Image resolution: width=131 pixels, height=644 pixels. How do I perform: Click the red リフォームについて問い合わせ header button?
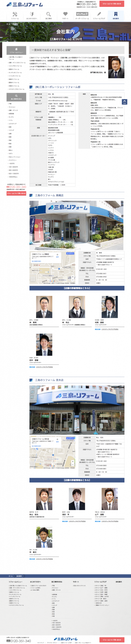pyautogui.click(x=112, y=4)
